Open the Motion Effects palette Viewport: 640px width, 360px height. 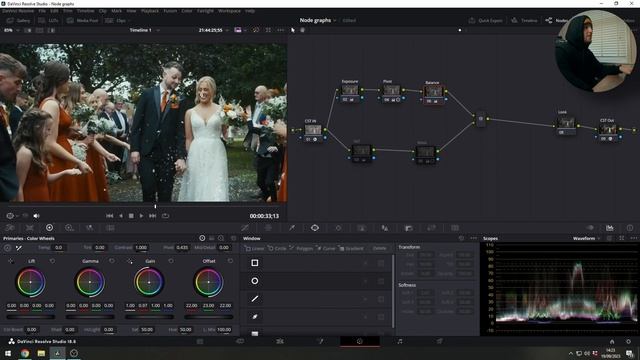pyautogui.click(x=110, y=228)
